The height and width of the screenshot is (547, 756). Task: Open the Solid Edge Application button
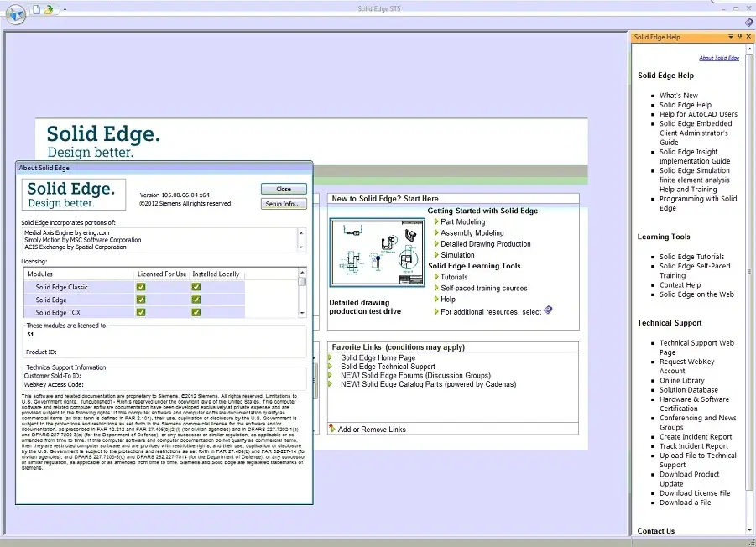15,14
